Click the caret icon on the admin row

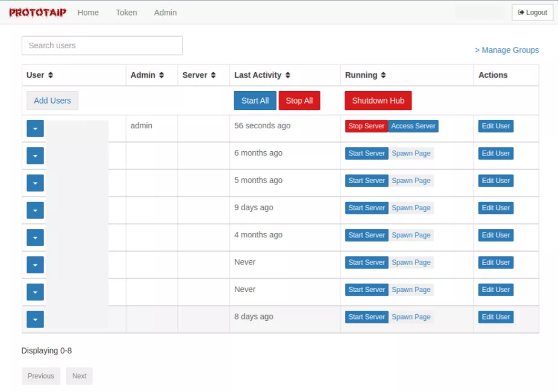(x=34, y=128)
